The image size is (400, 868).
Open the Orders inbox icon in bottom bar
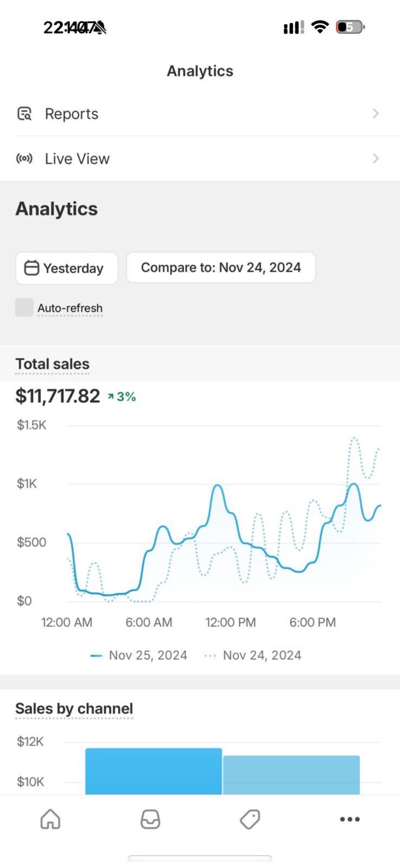click(150, 819)
